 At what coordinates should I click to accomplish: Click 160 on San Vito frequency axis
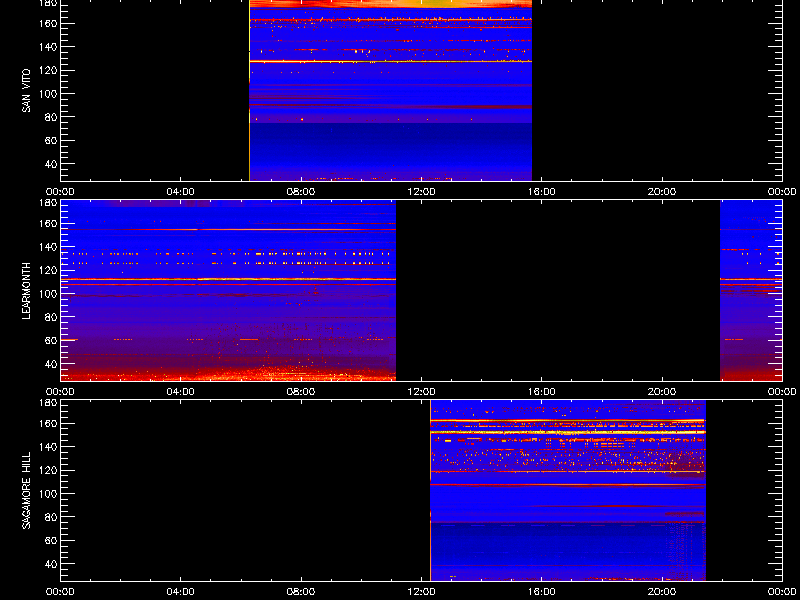50,23
